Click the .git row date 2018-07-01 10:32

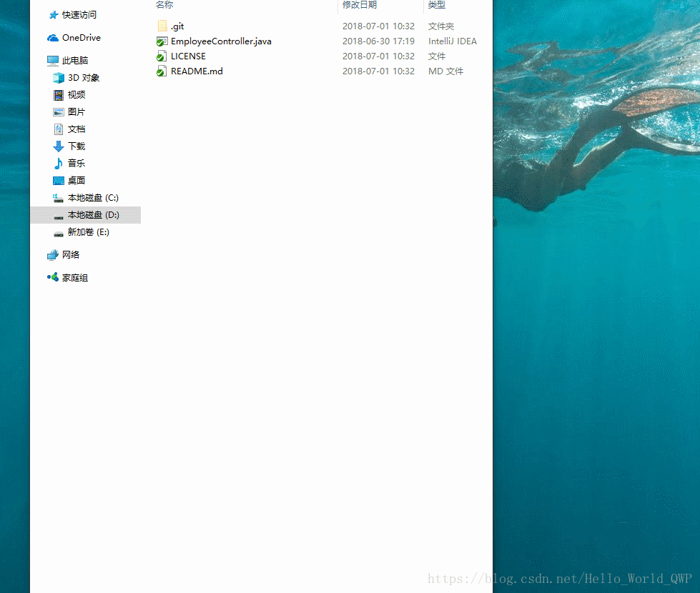tap(378, 26)
